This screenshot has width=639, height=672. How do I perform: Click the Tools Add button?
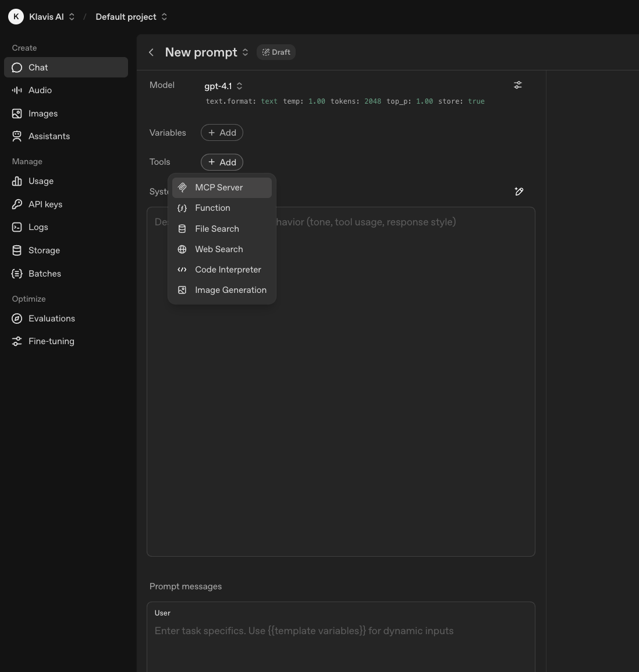pyautogui.click(x=222, y=162)
